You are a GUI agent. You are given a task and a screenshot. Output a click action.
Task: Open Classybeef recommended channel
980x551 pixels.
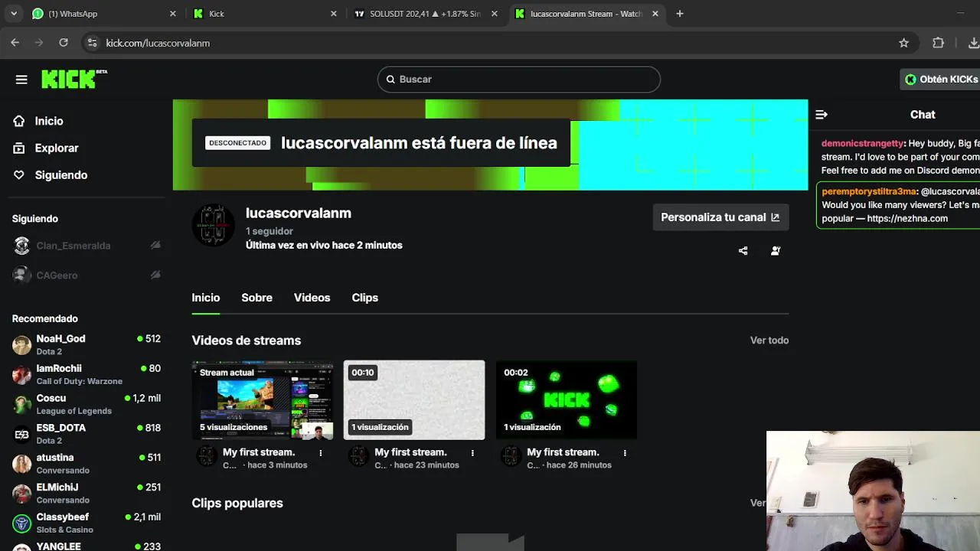[86, 523]
